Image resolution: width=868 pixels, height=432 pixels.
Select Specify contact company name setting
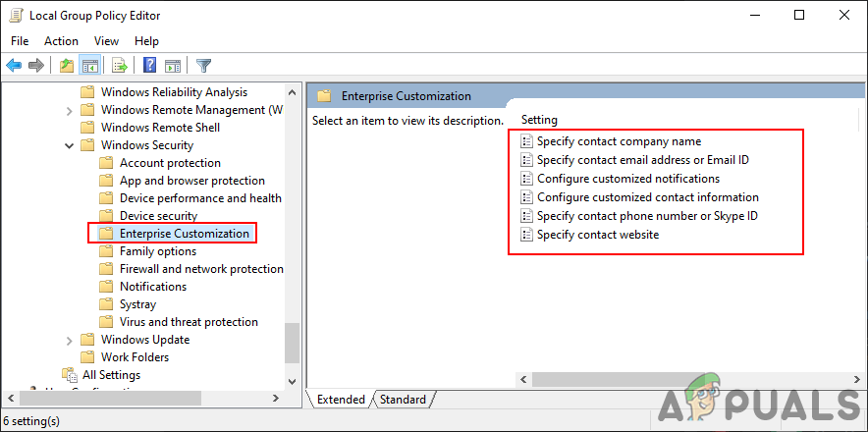tap(619, 141)
